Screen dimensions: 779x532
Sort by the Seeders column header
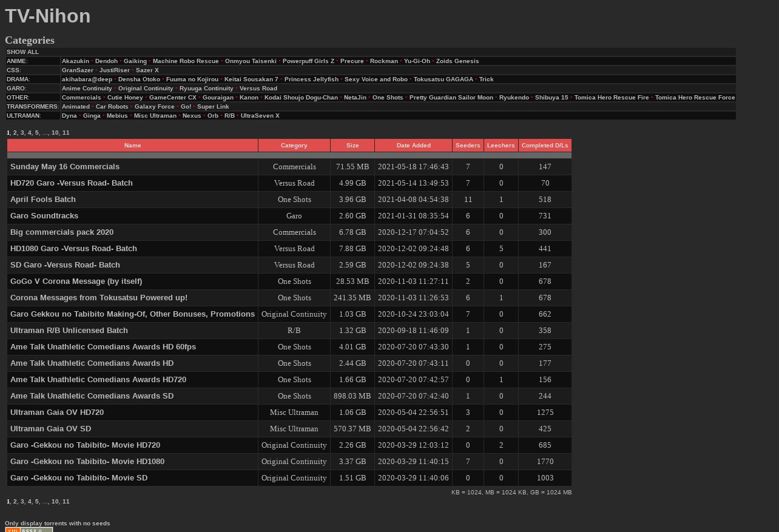click(x=468, y=146)
